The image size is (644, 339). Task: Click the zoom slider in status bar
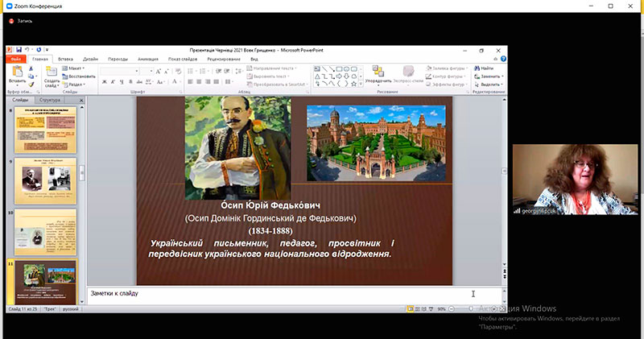tap(473, 309)
